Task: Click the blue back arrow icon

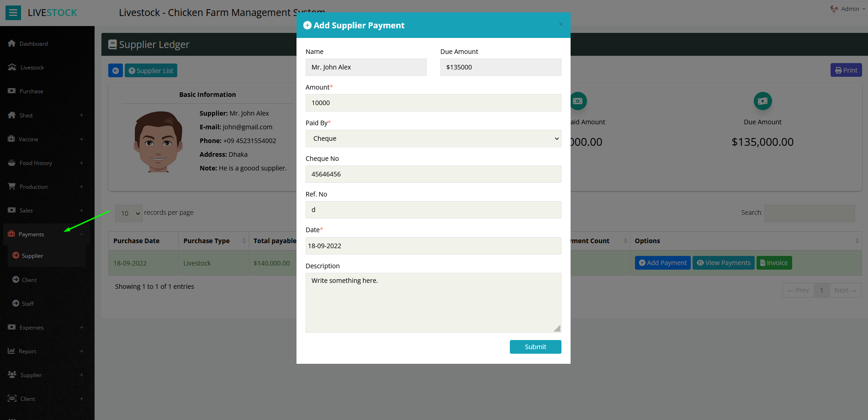Action: [116, 71]
